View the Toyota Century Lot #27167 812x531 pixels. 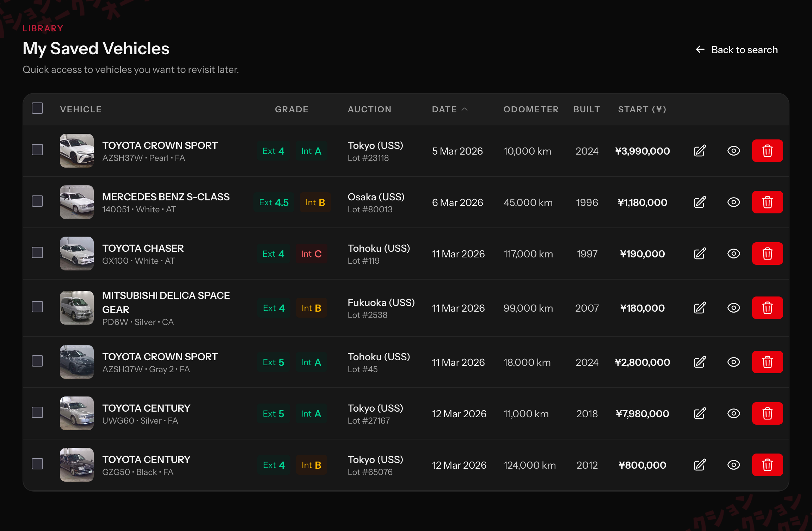click(x=733, y=413)
